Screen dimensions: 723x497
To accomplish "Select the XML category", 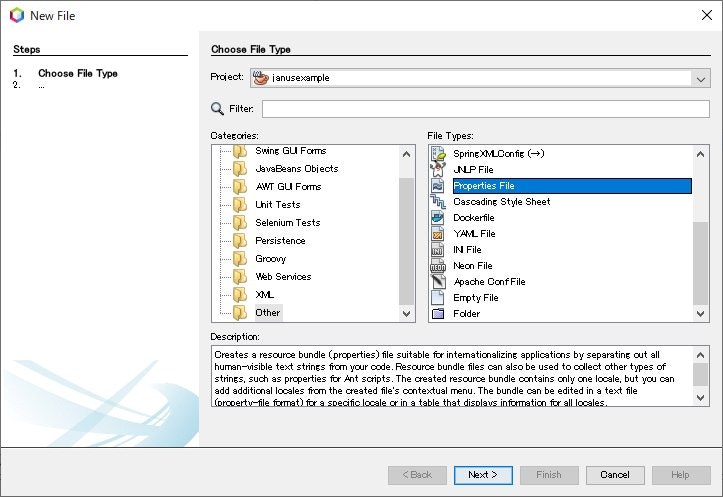I will (x=264, y=295).
